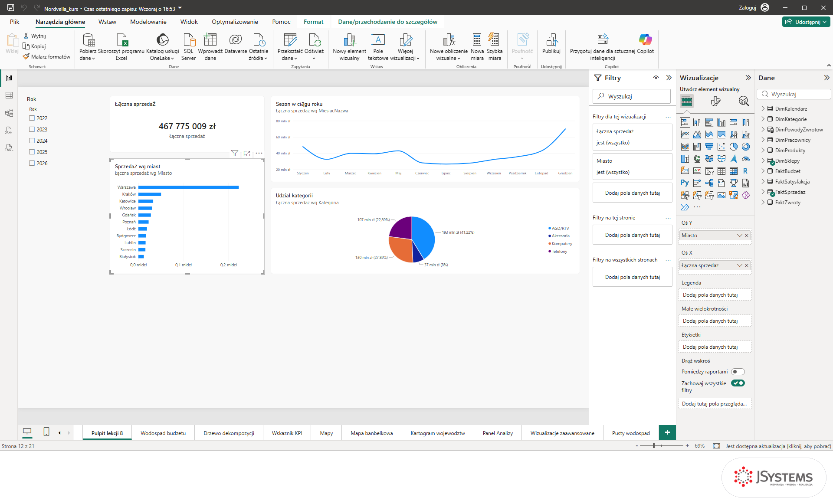Click zoom out minus on status bar

point(637,446)
